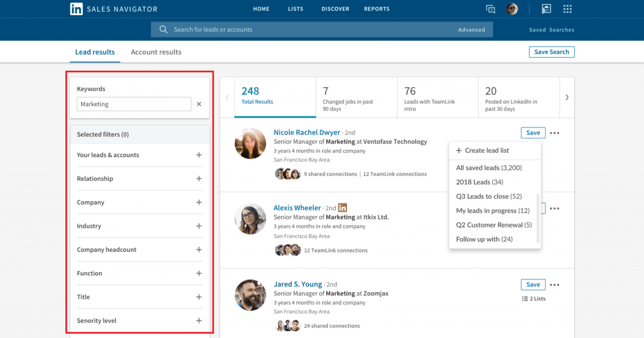The height and width of the screenshot is (338, 644).
Task: Click Selected filters (0) header
Action: pos(139,134)
